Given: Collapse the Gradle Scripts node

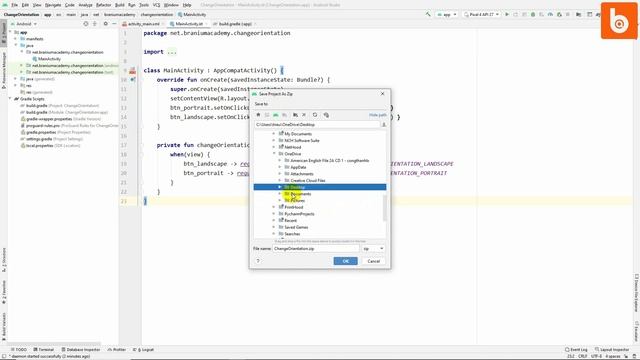Looking at the screenshot, I should coord(10,99).
